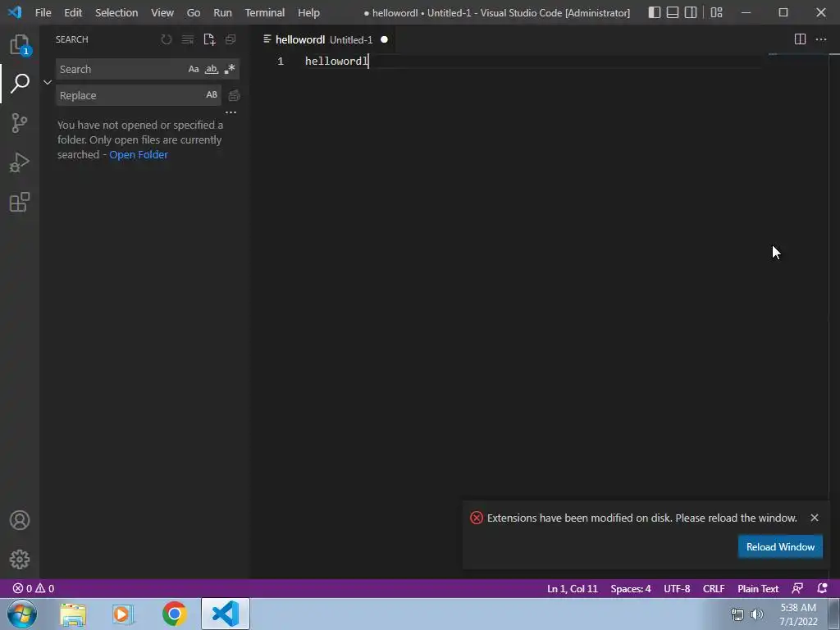
Task: Open the Extensions view
Action: (x=20, y=202)
